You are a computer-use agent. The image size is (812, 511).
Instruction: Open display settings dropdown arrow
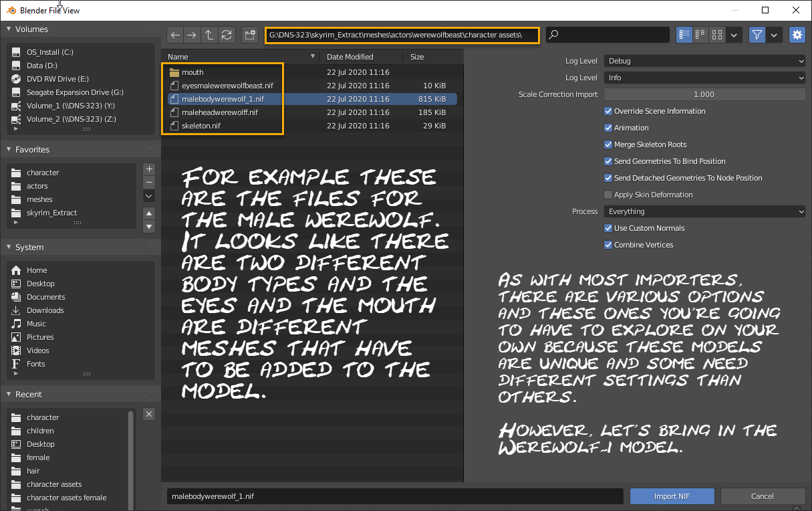(734, 35)
